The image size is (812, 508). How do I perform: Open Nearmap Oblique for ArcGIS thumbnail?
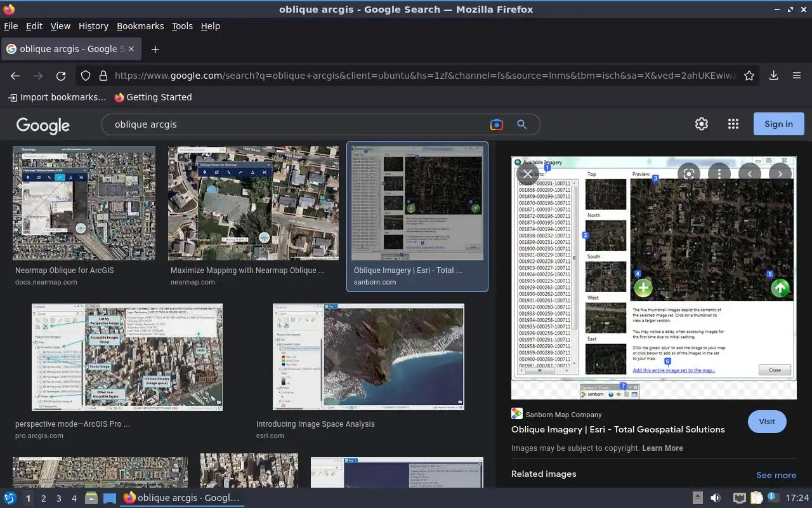pyautogui.click(x=84, y=203)
